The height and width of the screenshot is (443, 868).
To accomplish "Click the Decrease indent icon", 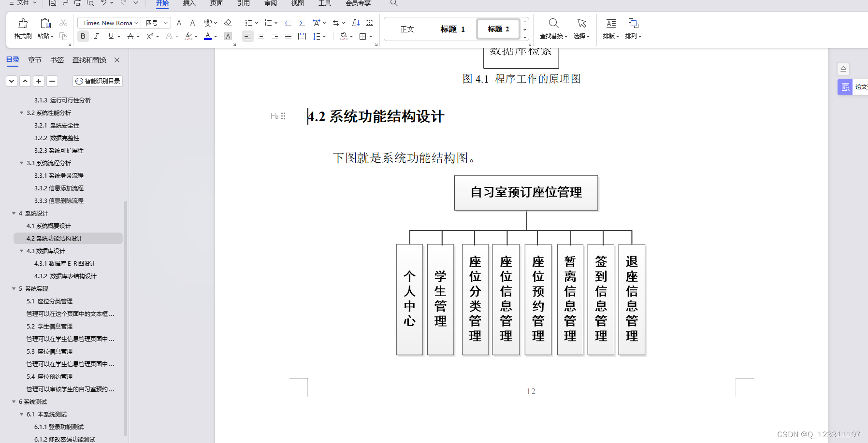I will click(288, 23).
